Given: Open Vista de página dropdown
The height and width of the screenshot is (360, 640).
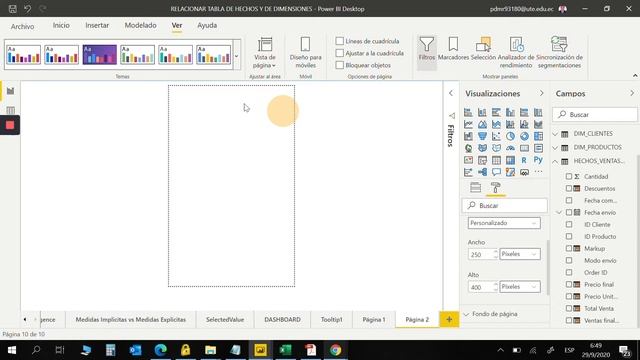Looking at the screenshot, I should [264, 52].
